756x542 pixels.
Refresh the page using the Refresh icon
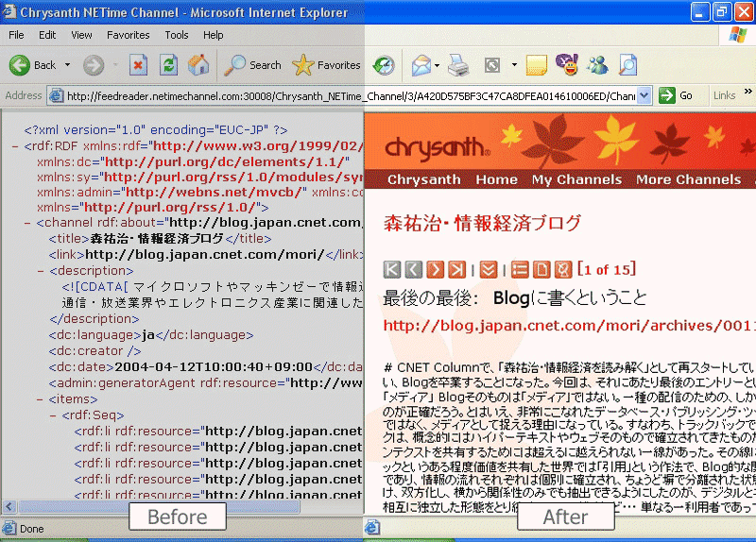coord(168,65)
